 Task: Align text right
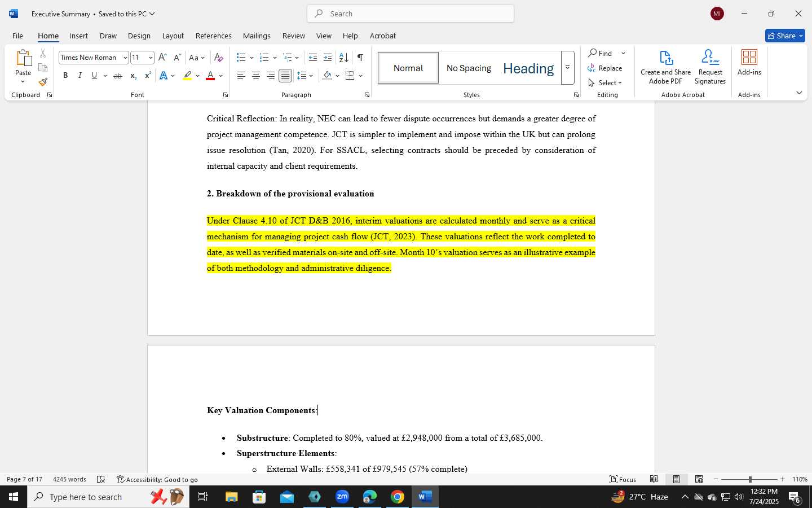[x=271, y=76]
